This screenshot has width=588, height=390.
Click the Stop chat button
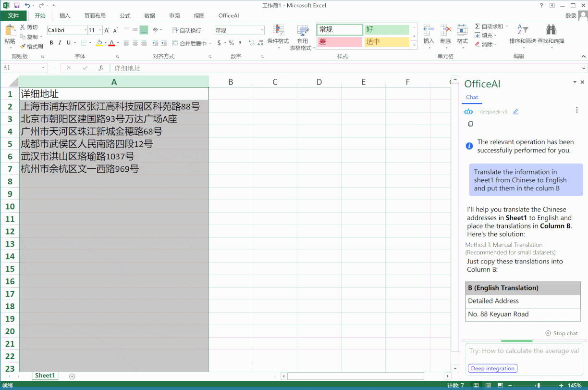point(562,333)
